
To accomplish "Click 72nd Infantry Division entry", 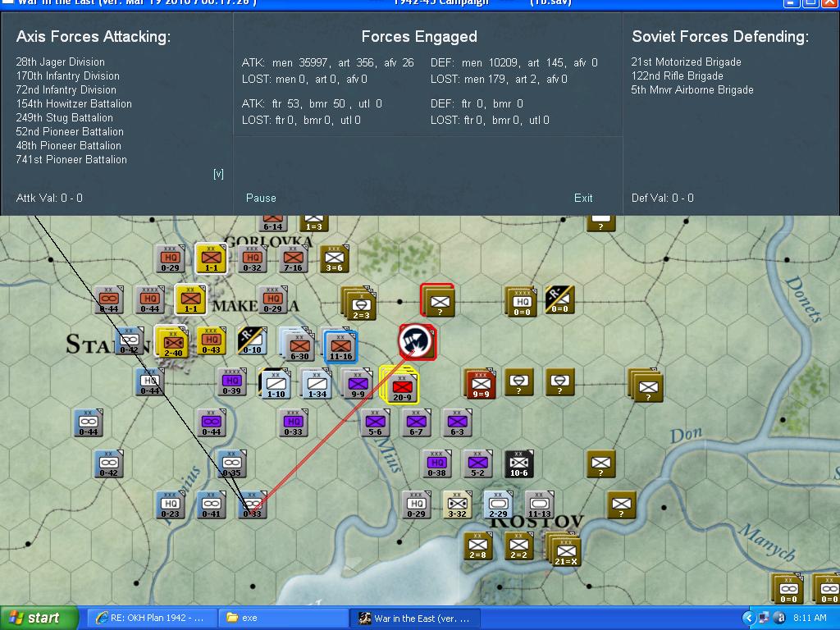I will (66, 90).
